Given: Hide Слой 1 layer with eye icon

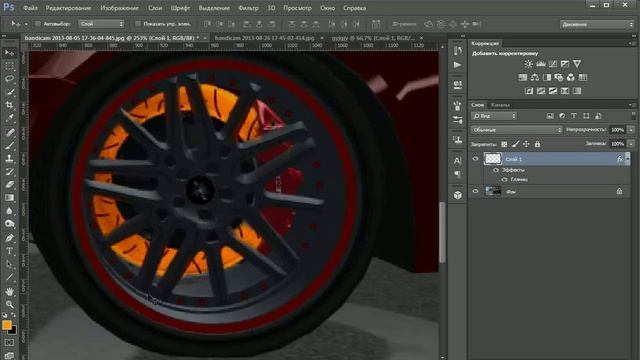Looking at the screenshot, I should (476, 159).
